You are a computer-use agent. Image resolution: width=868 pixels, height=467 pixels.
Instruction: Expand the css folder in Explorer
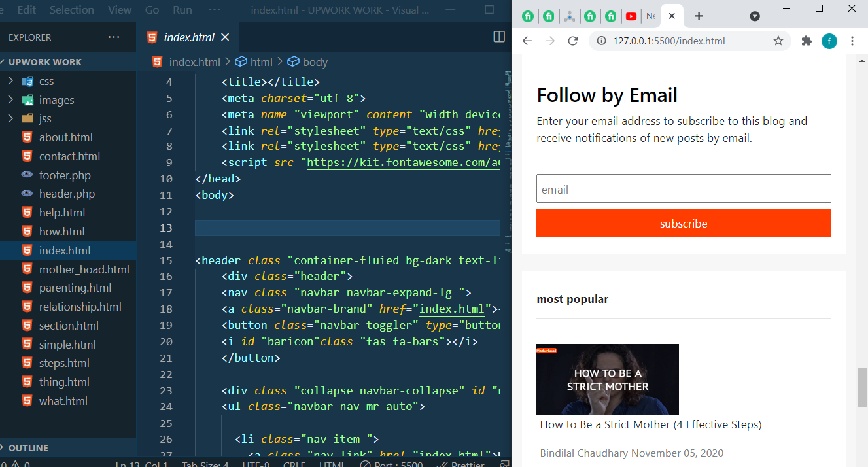pyautogui.click(x=46, y=81)
